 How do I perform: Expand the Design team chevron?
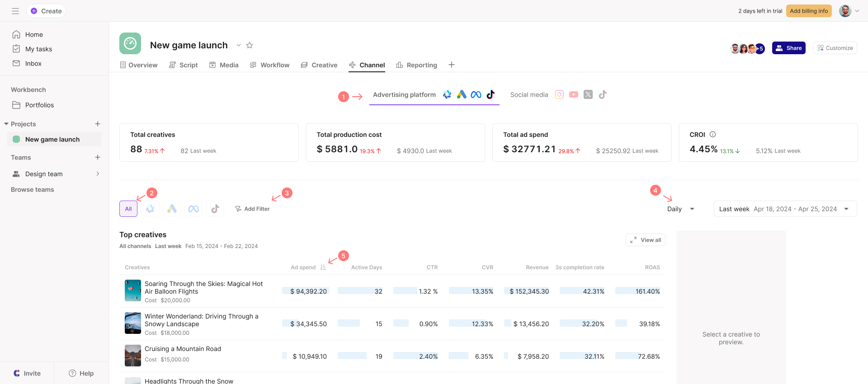(x=98, y=174)
